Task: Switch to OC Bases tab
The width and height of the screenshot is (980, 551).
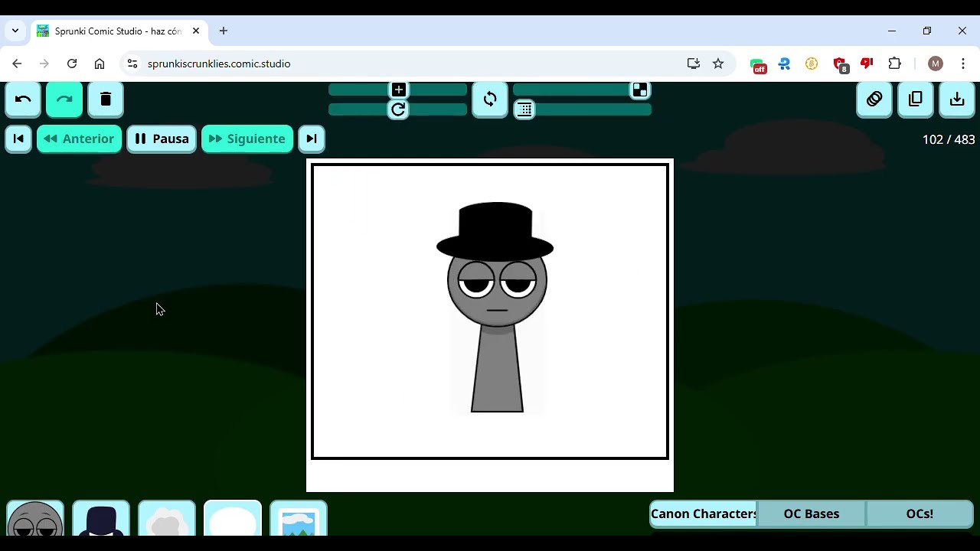Action: [812, 514]
